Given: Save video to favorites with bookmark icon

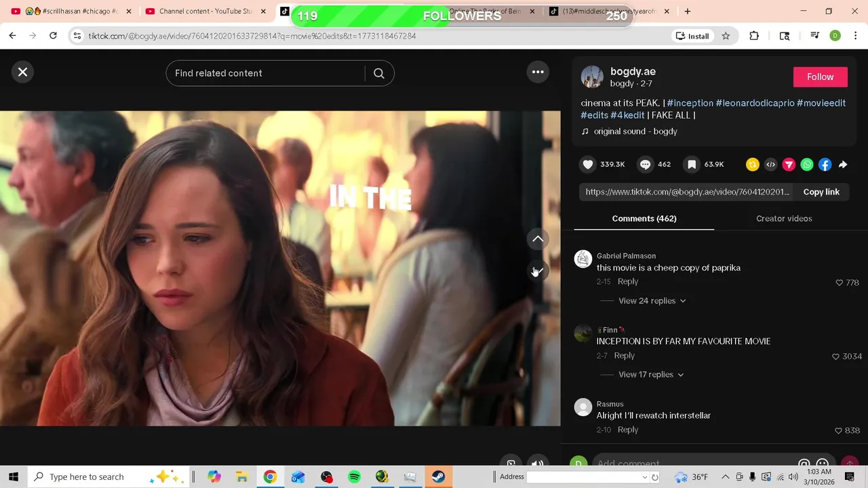Looking at the screenshot, I should [x=691, y=164].
